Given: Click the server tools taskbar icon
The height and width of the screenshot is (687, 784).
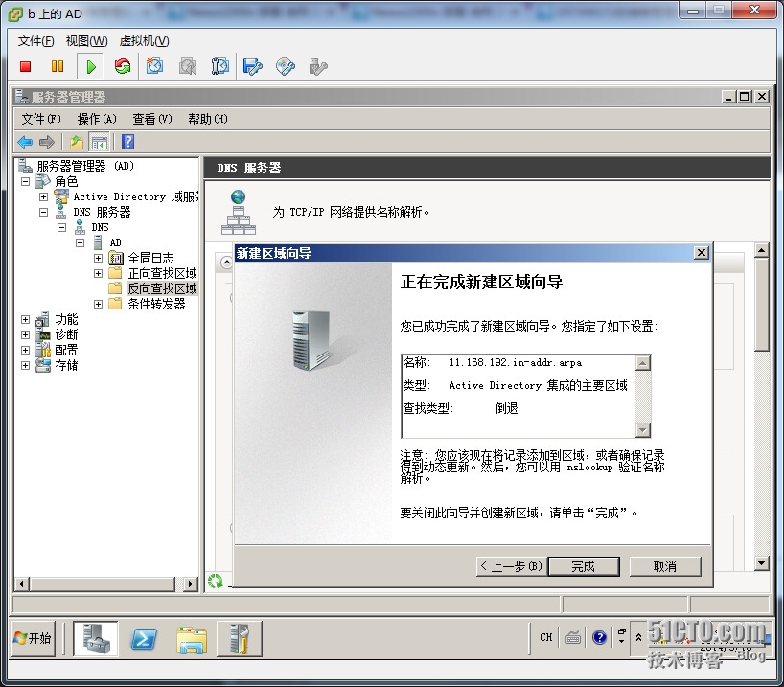Looking at the screenshot, I should pos(240,638).
